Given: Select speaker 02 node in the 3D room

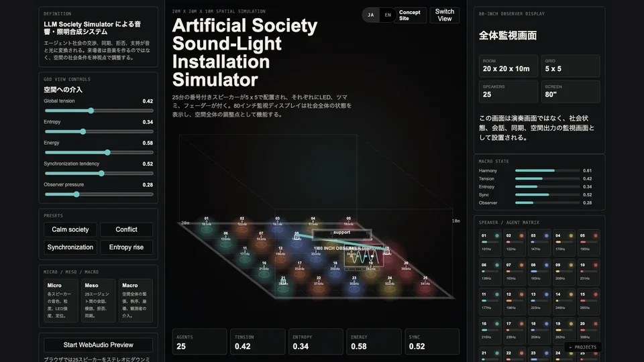Looking at the screenshot, I should pyautogui.click(x=242, y=226).
